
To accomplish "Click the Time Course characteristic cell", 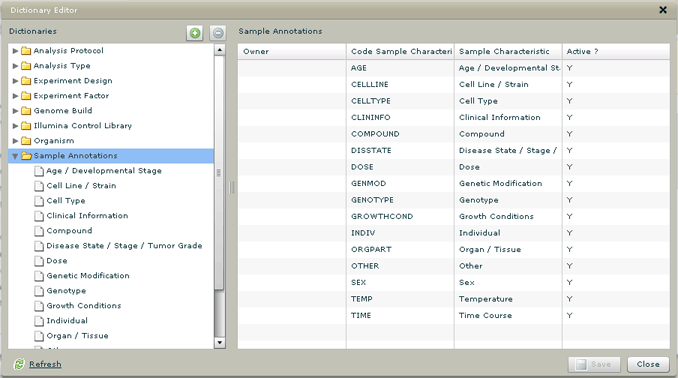I will point(508,315).
